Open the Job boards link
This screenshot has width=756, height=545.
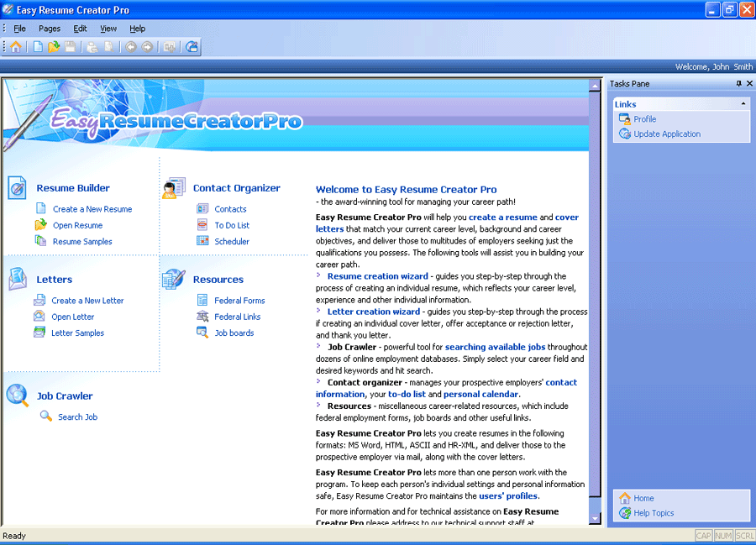pyautogui.click(x=234, y=333)
